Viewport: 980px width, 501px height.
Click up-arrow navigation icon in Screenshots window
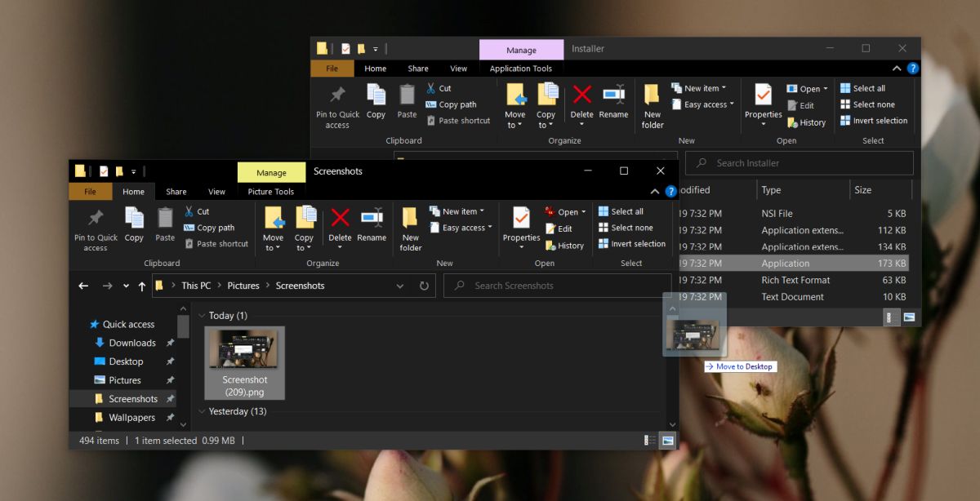[142, 286]
